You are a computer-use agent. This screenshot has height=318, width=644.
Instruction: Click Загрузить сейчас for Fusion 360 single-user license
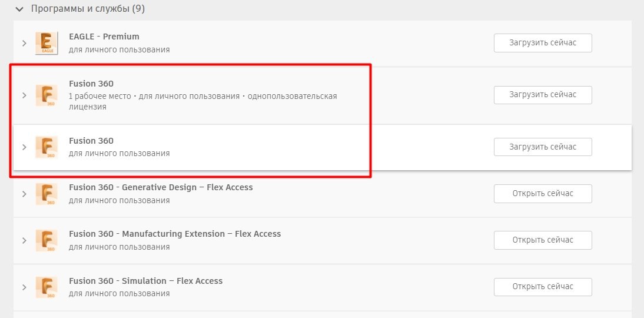pos(543,95)
